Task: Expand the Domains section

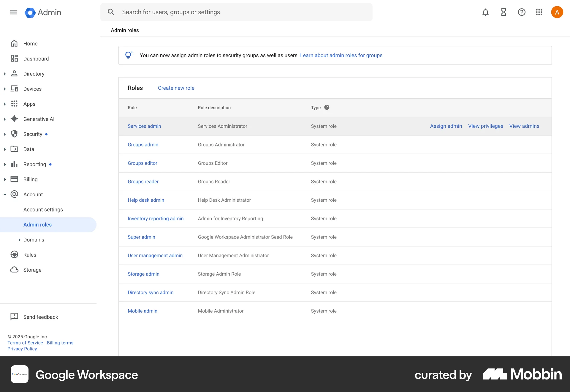Action: coord(20,240)
